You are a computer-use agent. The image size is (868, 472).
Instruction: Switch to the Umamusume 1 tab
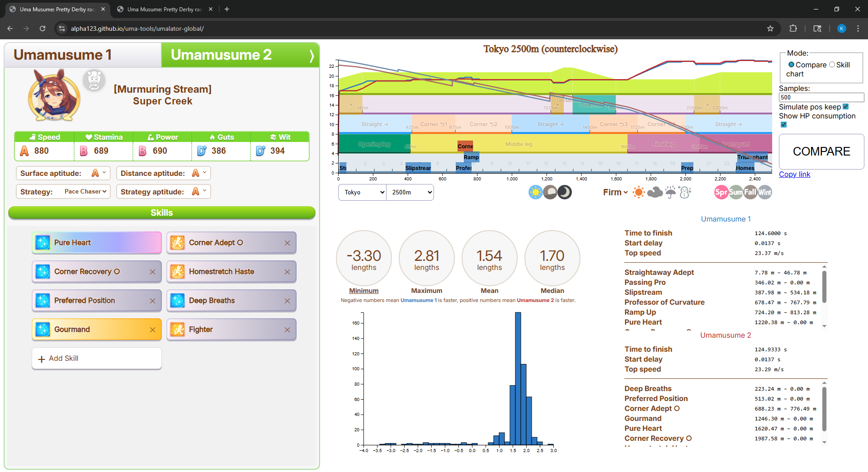tap(83, 55)
